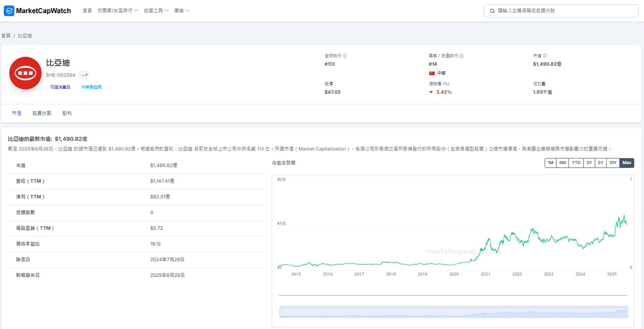Click the SHE-002594 ticker text
Viewport: 644px width, 329px height.
tap(60, 75)
